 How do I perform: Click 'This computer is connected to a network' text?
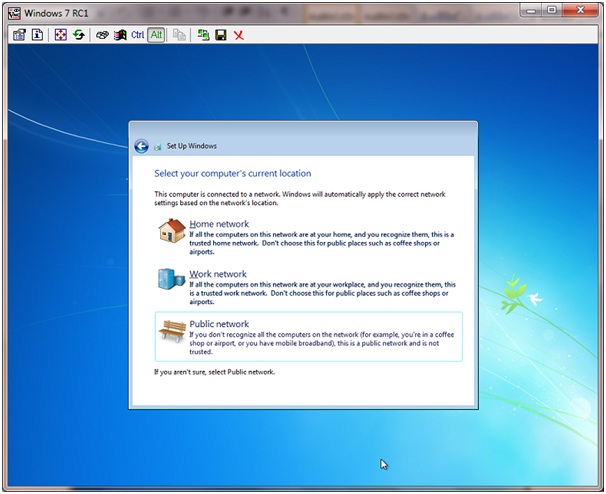click(x=216, y=194)
